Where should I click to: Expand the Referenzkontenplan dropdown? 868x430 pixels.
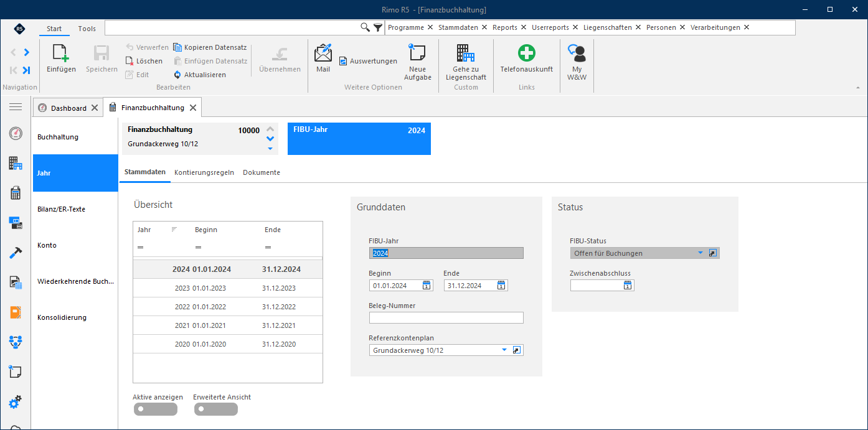pos(504,350)
